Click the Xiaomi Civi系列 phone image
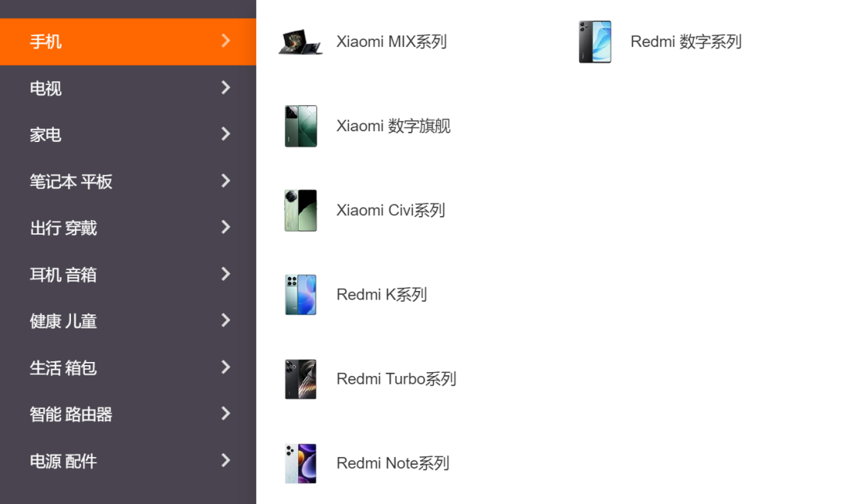 (x=301, y=211)
